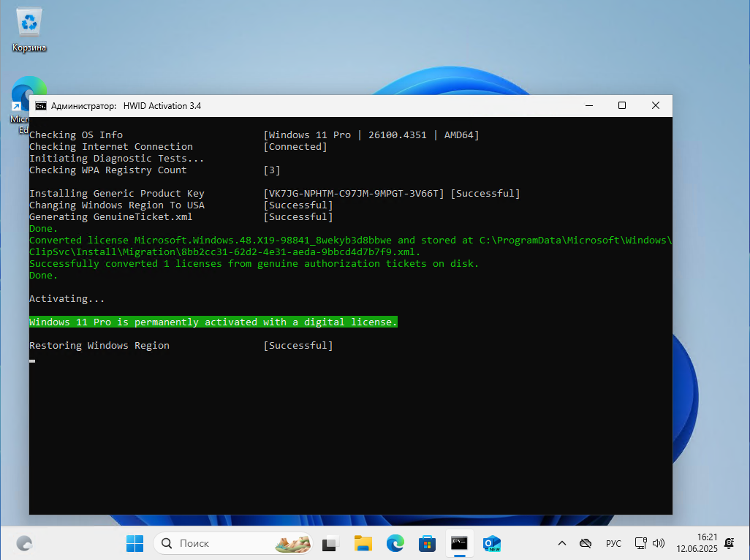Open new Outlook from taskbar
Viewport: 750px width, 560px height.
point(492,543)
